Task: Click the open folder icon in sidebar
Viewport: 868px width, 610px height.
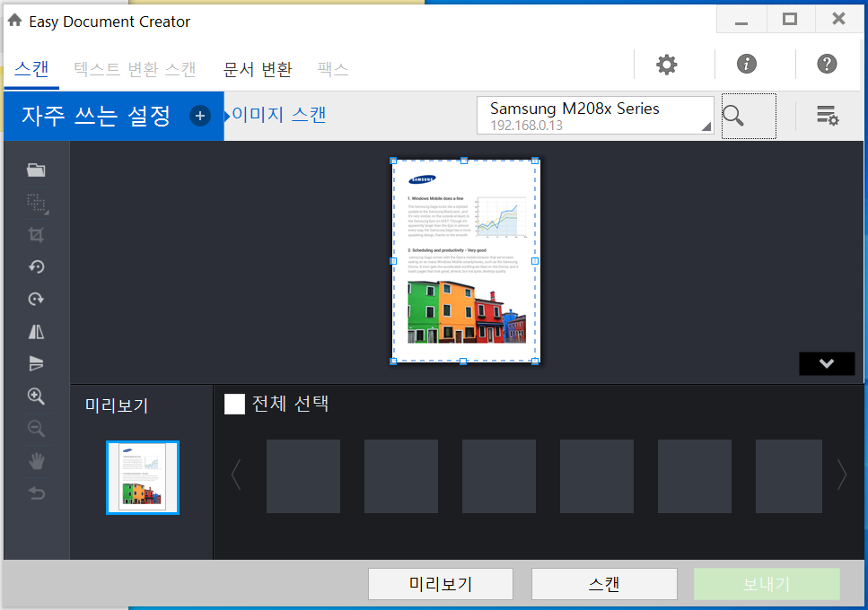Action: click(x=36, y=170)
